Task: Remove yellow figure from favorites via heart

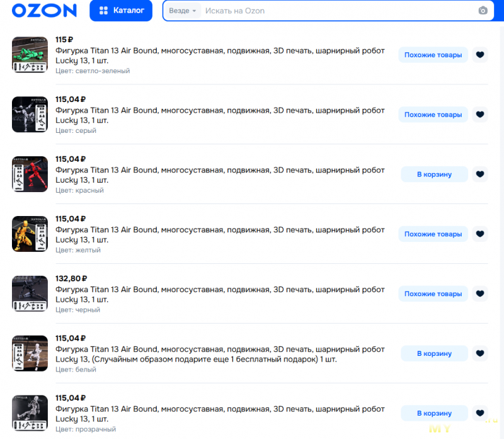Action: [x=480, y=234]
